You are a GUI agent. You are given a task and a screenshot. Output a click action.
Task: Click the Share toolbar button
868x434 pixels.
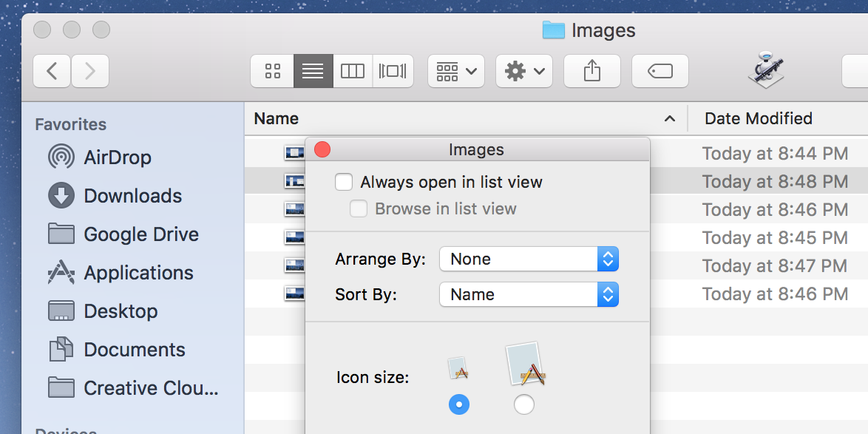point(591,71)
